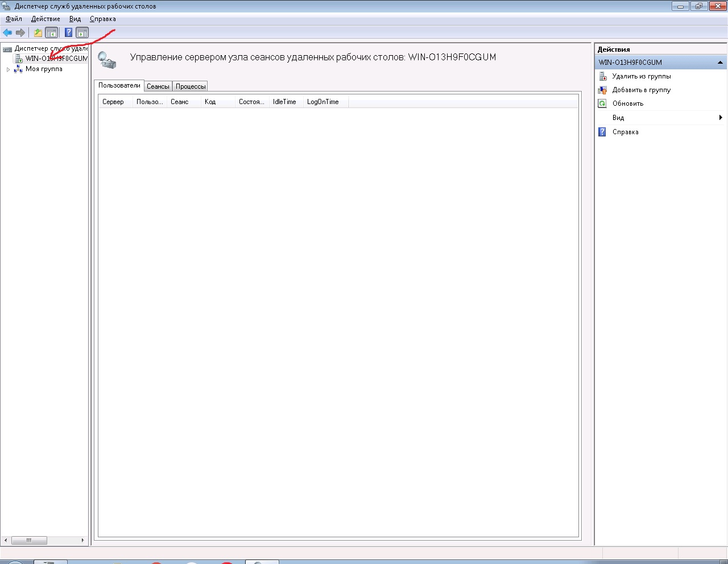Open the Действие menu

45,19
